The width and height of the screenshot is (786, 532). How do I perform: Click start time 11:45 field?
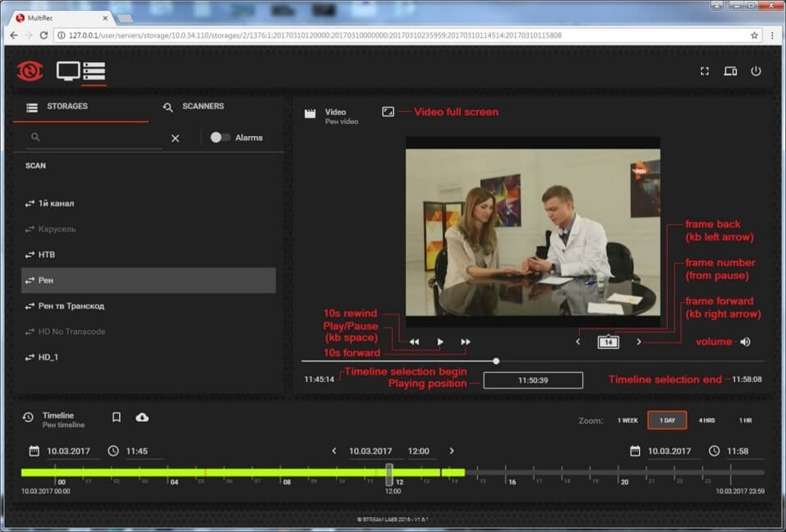144,451
